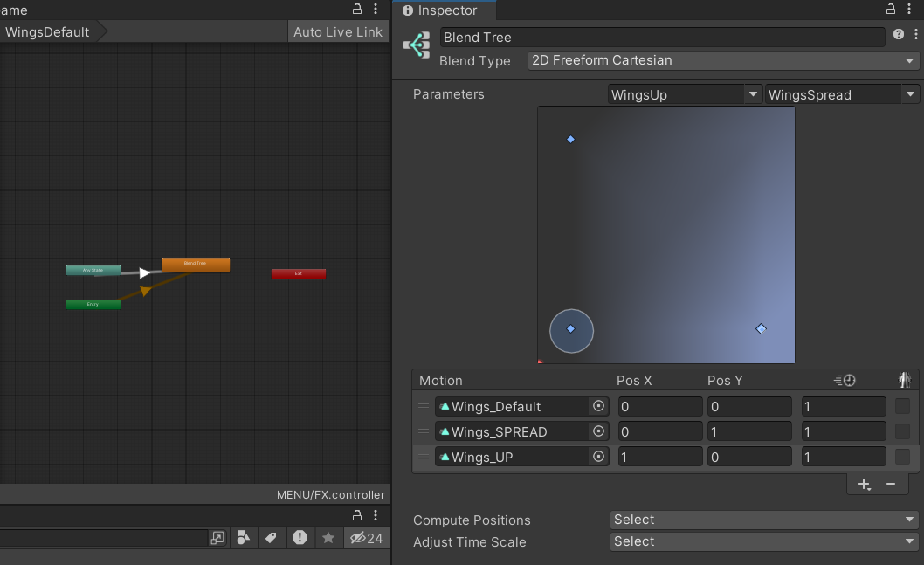Image resolution: width=924 pixels, height=565 pixels.
Task: Open object picker for Wings_UP motion
Action: click(x=599, y=457)
